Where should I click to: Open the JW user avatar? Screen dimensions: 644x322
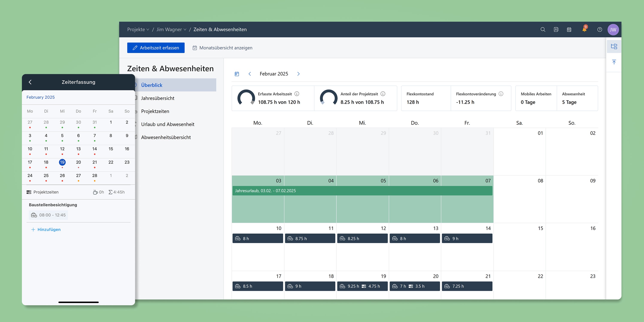(613, 29)
